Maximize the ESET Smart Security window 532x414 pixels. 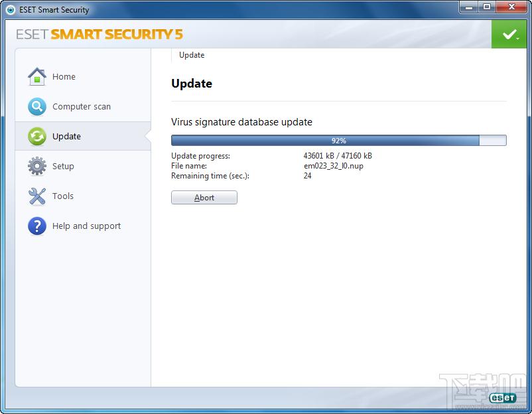[487, 7]
